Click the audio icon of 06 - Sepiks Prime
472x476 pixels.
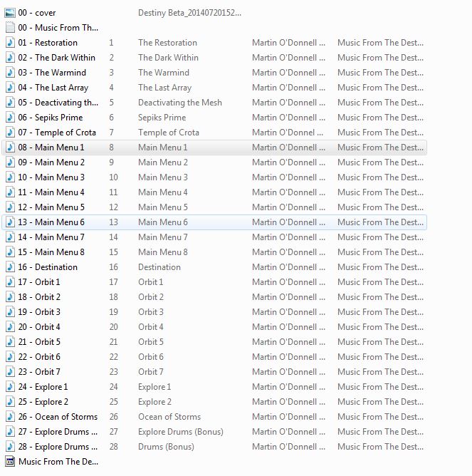click(x=10, y=118)
